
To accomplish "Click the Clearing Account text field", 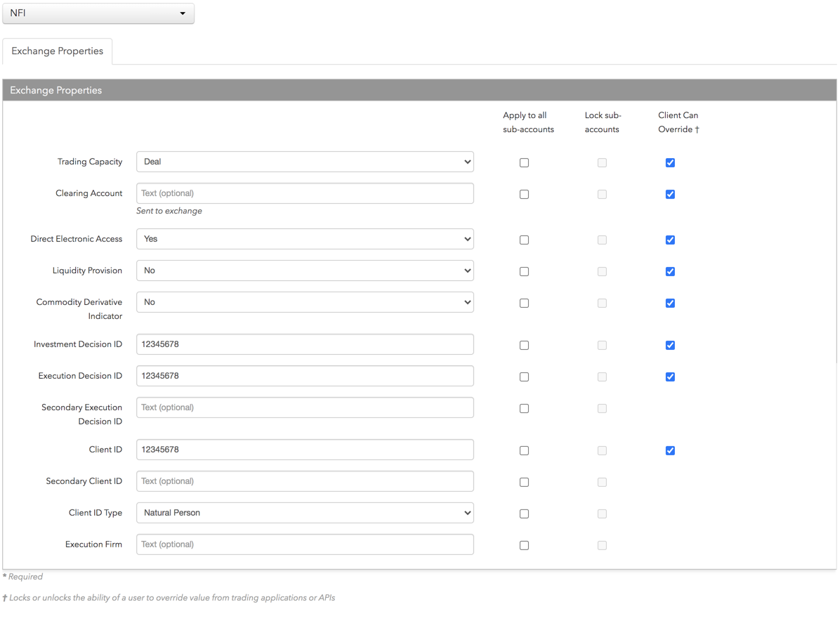I will pyautogui.click(x=305, y=193).
